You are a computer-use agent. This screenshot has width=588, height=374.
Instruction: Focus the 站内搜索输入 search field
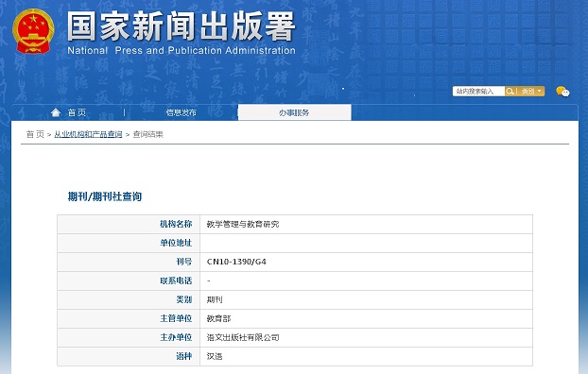tap(478, 91)
